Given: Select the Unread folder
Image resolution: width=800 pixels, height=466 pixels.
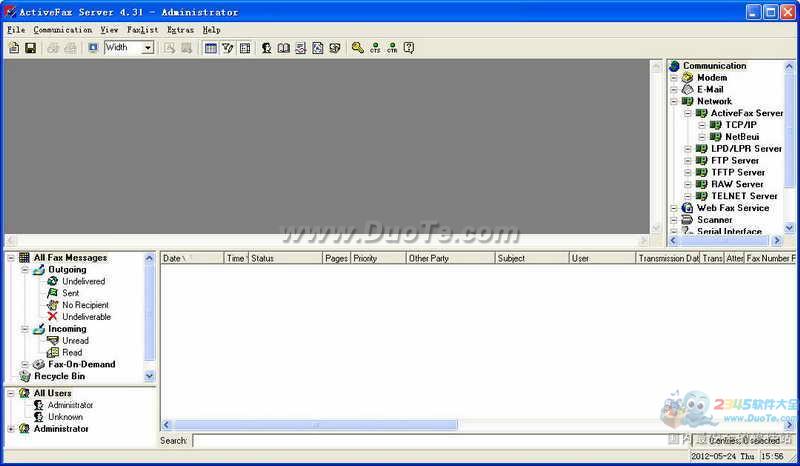Looking at the screenshot, I should pyautogui.click(x=75, y=340).
